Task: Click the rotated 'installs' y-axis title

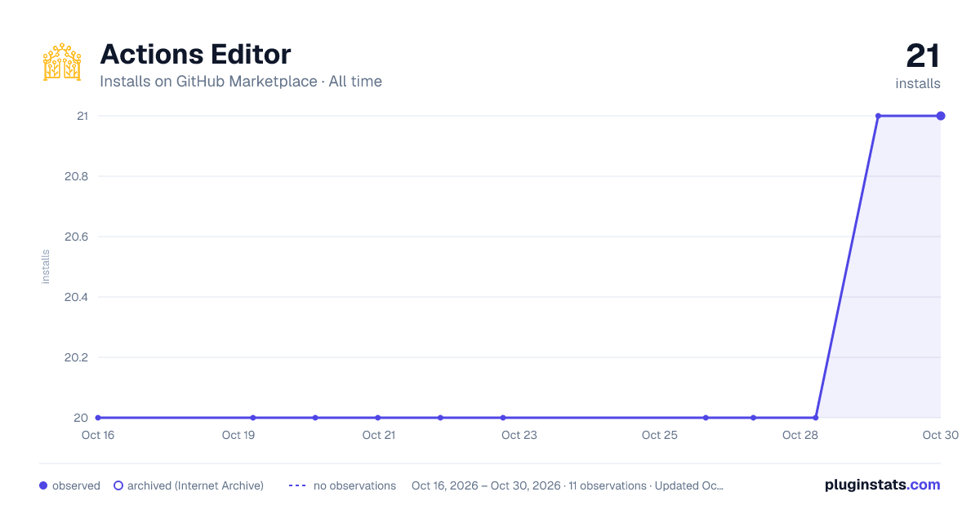Action: point(46,267)
